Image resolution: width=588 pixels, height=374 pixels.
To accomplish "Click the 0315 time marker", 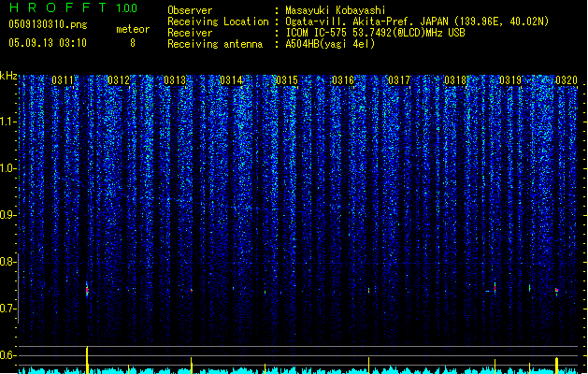I will point(287,80).
